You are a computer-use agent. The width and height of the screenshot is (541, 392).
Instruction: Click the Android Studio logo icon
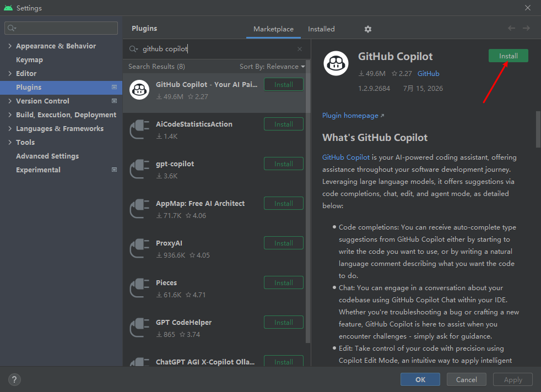(x=8, y=8)
